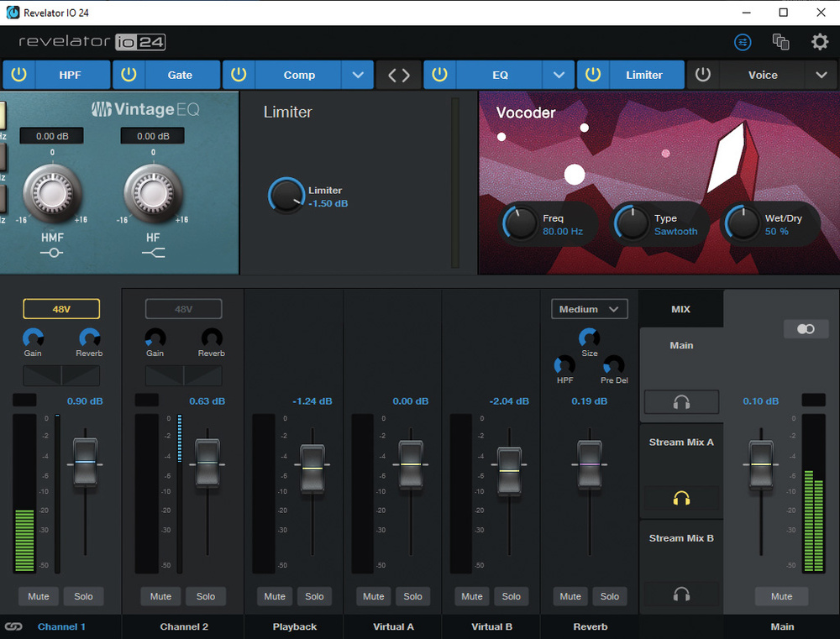
Task: Disable the Gate power button
Action: (x=129, y=75)
